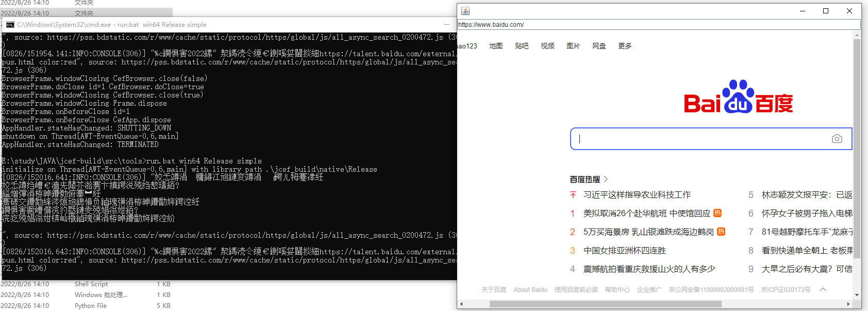
Task: Open the 更多 navigation menu
Action: (x=625, y=46)
